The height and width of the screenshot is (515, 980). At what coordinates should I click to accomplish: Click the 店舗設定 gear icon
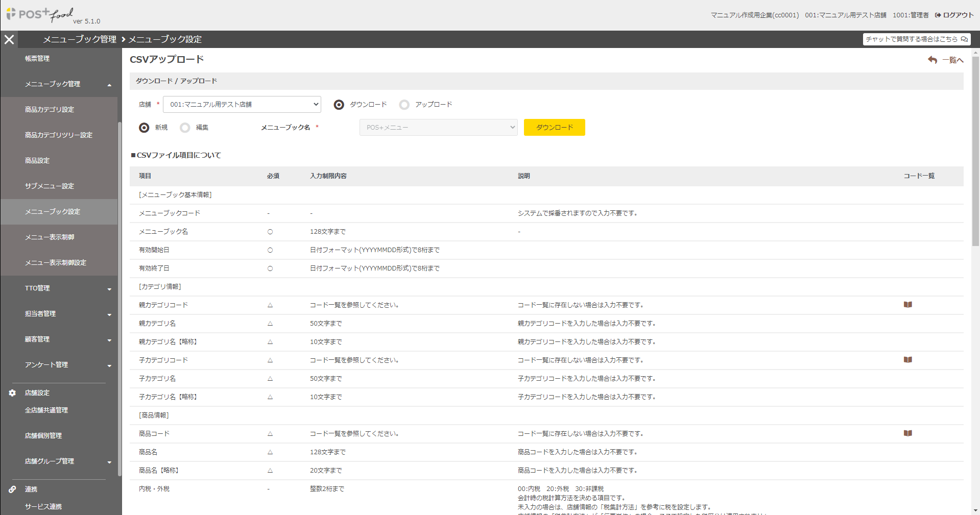12,393
